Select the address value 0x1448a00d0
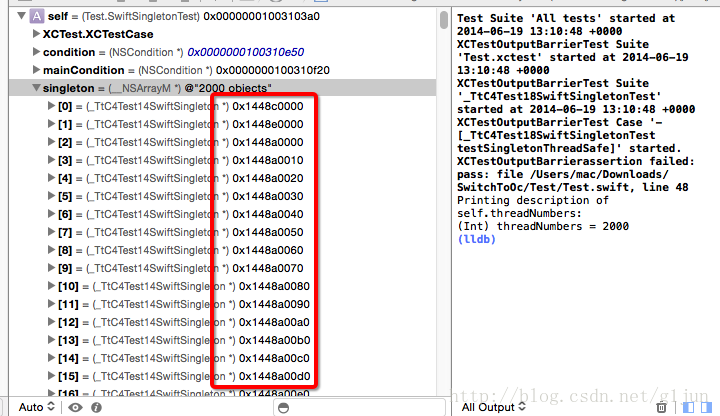This screenshot has height=416, width=720. click(275, 376)
